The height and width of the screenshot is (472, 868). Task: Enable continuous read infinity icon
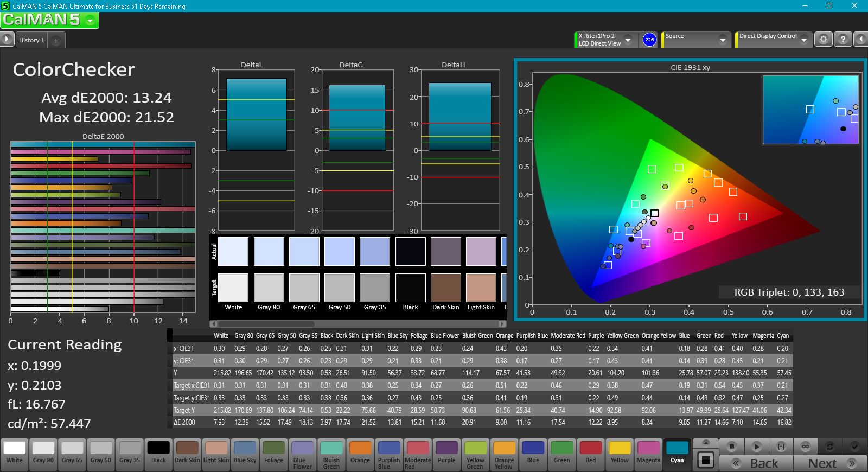tap(805, 447)
